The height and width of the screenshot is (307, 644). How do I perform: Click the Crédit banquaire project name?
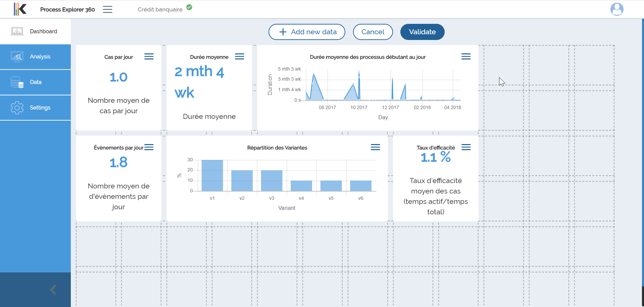pyautogui.click(x=160, y=9)
